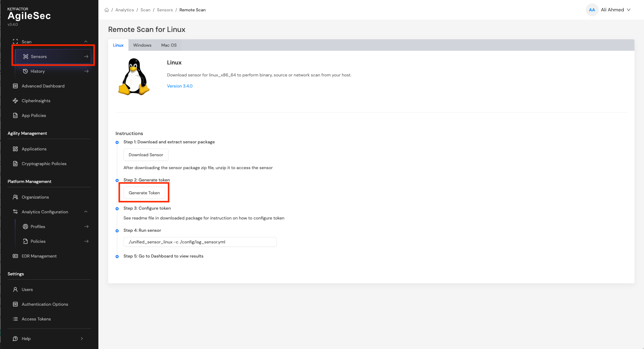Select the Applications grid icon
644x349 pixels.
[x=15, y=149]
